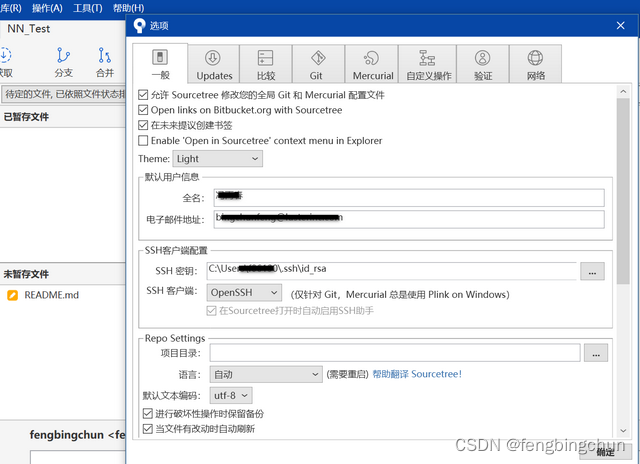
Task: Browse for 项目目录 with the ... button
Action: 596,353
